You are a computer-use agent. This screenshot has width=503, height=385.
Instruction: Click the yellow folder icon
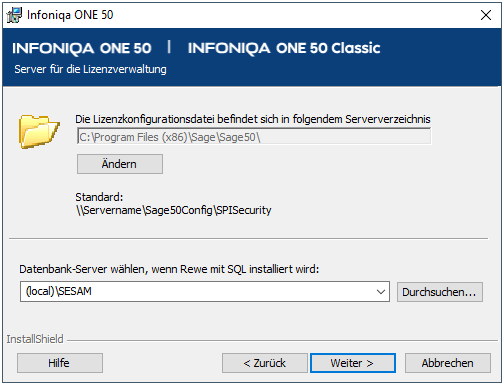pos(39,131)
